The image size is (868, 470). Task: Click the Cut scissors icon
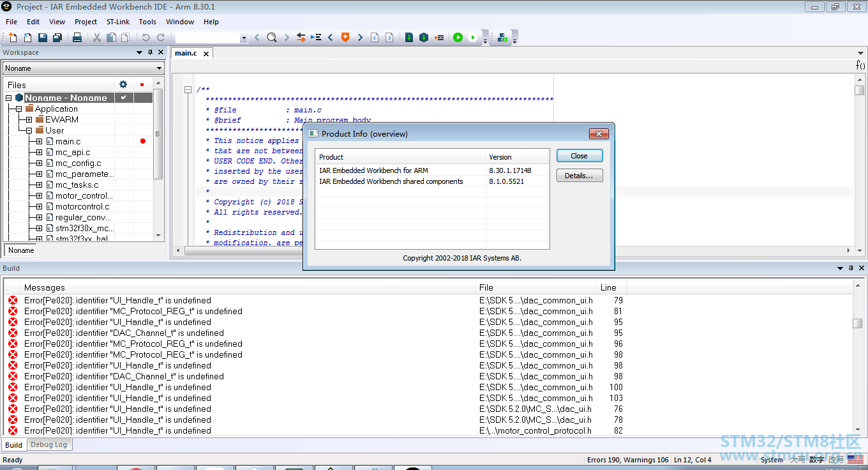click(97, 38)
